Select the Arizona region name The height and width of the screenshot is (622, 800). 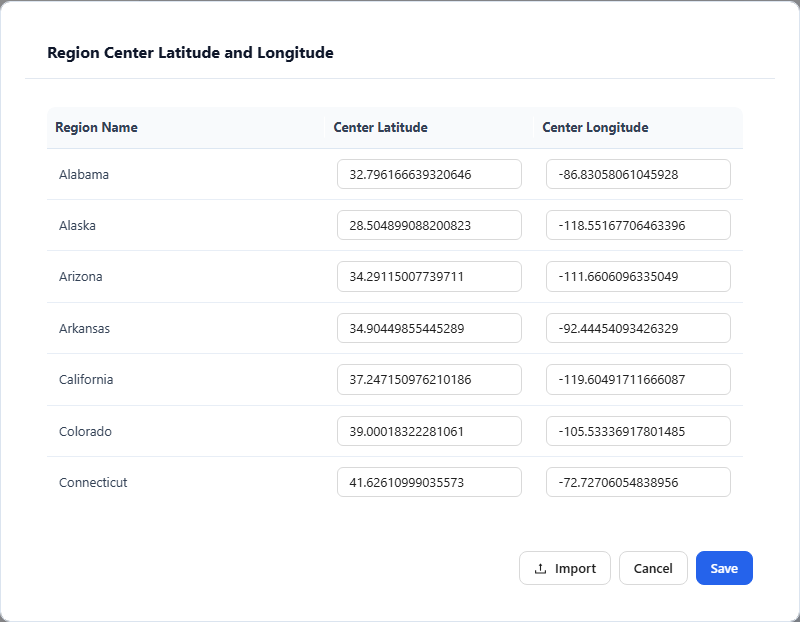click(81, 277)
